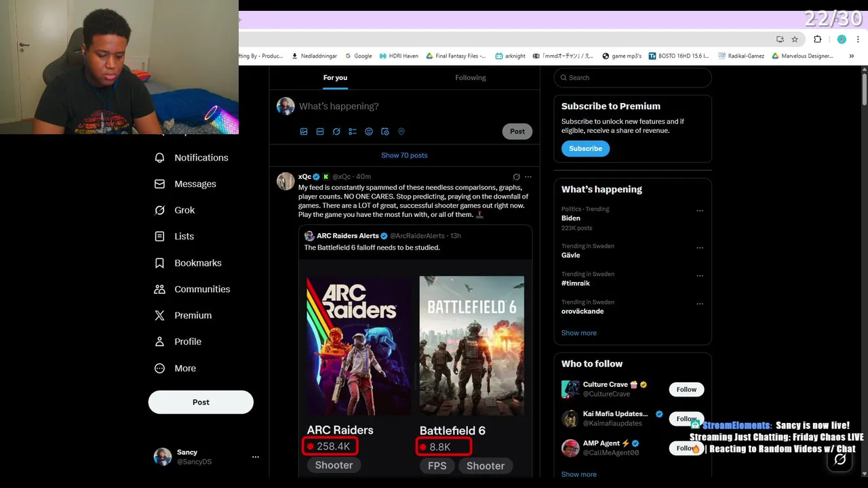Click Show more under What's happening
The width and height of the screenshot is (868, 488).
pos(579,333)
